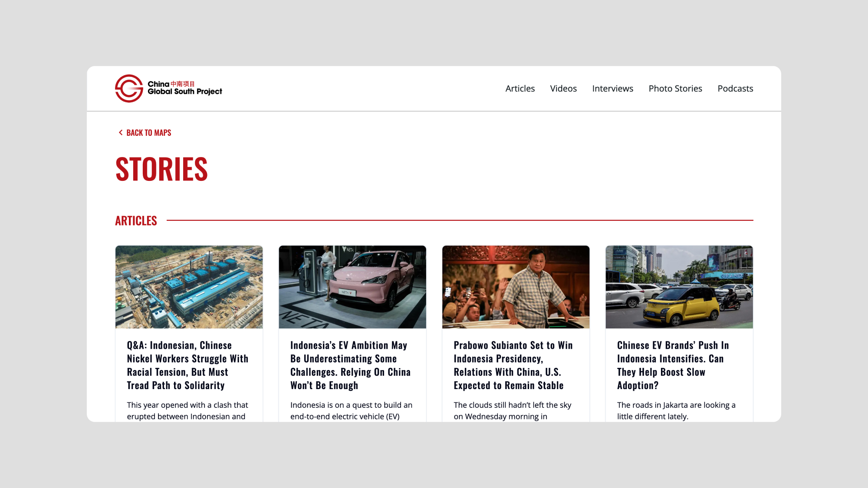Click excerpt 'Indonesia is on a quest to build'
The image size is (868, 488).
click(x=351, y=410)
